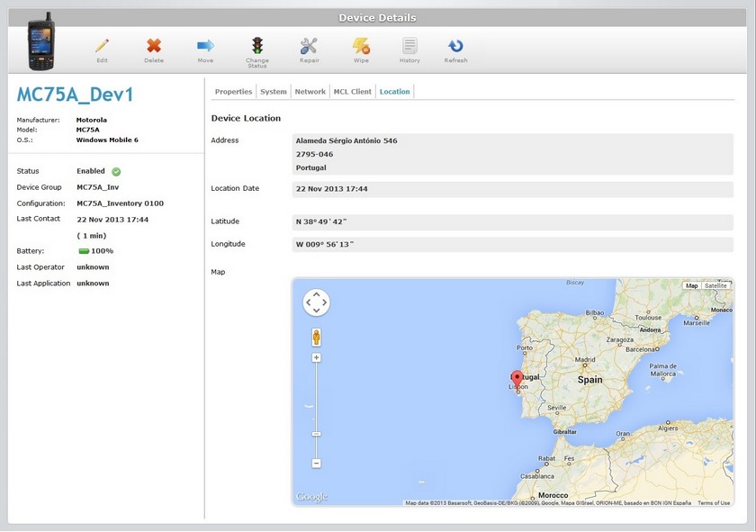
Task: Click the map pan control
Action: tap(316, 302)
